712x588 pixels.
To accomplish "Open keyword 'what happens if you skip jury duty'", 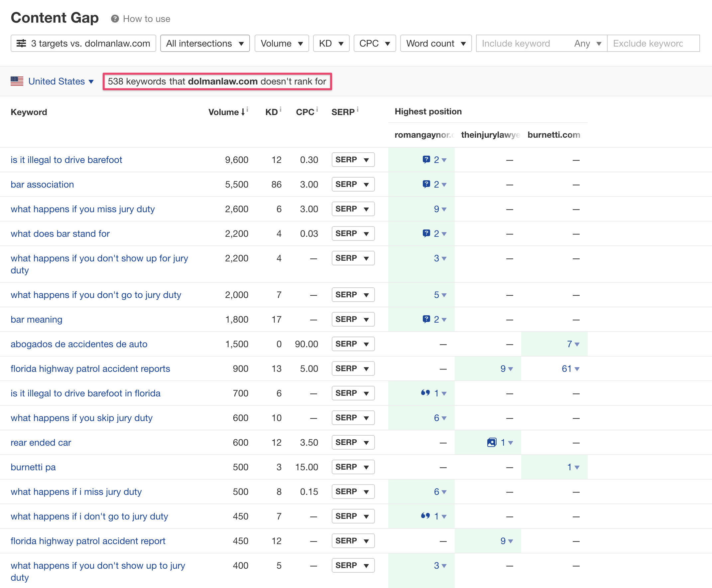I will pos(81,418).
